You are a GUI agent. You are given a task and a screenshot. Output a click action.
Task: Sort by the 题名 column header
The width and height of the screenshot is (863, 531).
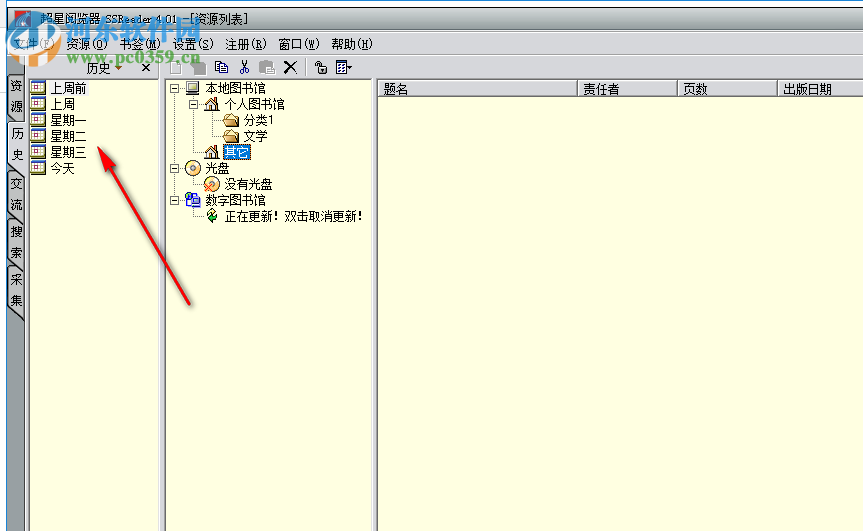coord(478,89)
